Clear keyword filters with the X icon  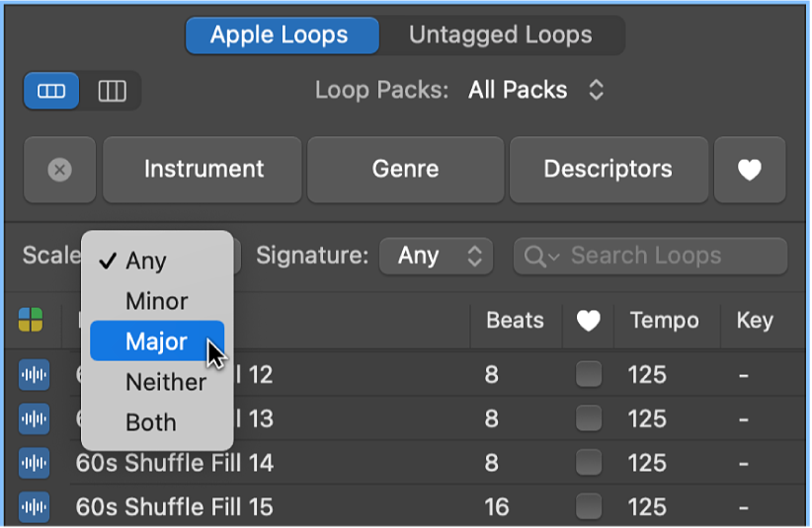click(60, 170)
